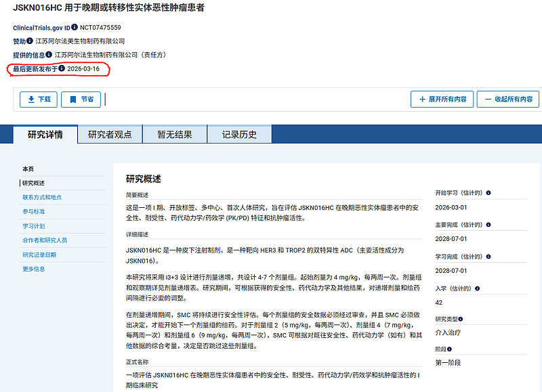Viewport: 542px width, 392px height.
Task: Select the 暂无结果 tab
Action: pyautogui.click(x=174, y=134)
